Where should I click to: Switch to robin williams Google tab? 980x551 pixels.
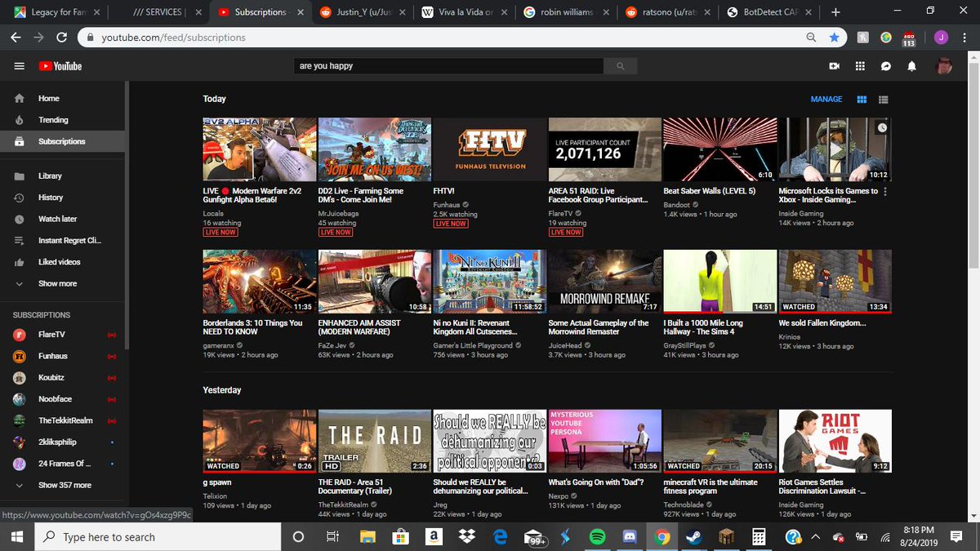click(566, 12)
